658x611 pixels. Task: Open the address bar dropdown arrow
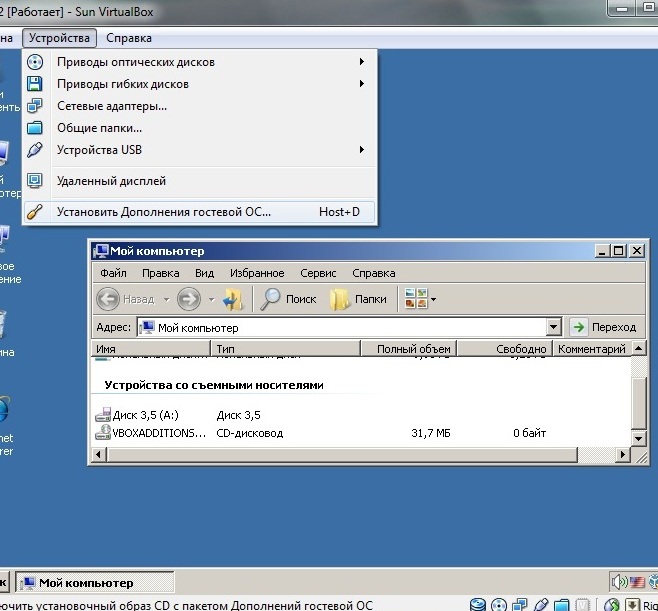(554, 327)
